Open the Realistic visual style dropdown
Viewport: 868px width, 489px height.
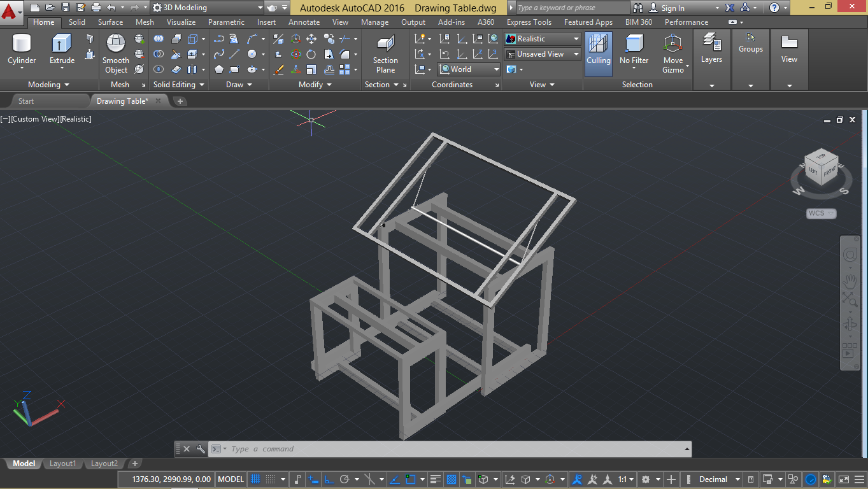543,39
